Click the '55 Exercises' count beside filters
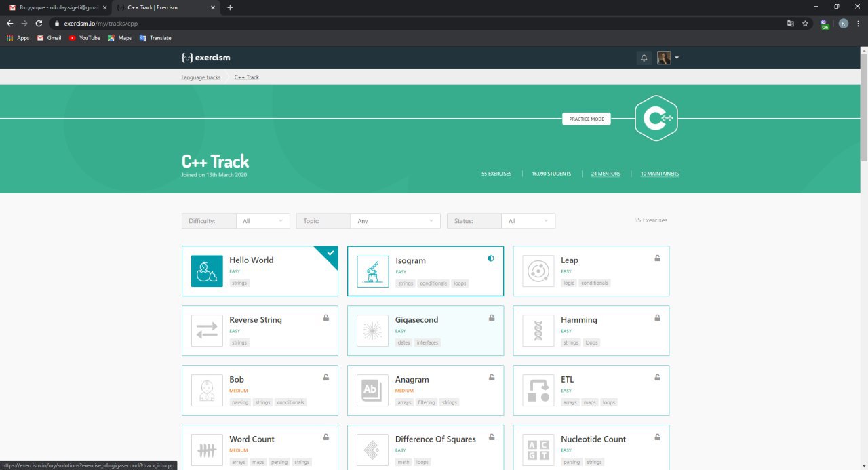This screenshot has width=868, height=470. pos(650,220)
